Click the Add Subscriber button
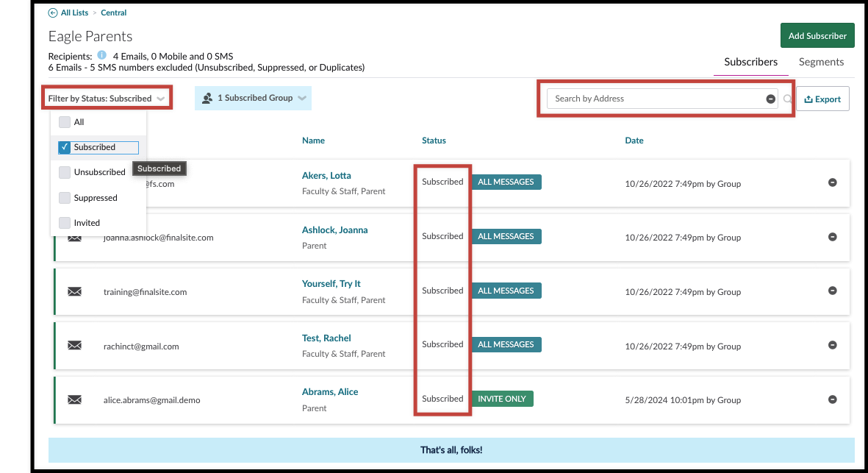This screenshot has width=868, height=473. (817, 36)
